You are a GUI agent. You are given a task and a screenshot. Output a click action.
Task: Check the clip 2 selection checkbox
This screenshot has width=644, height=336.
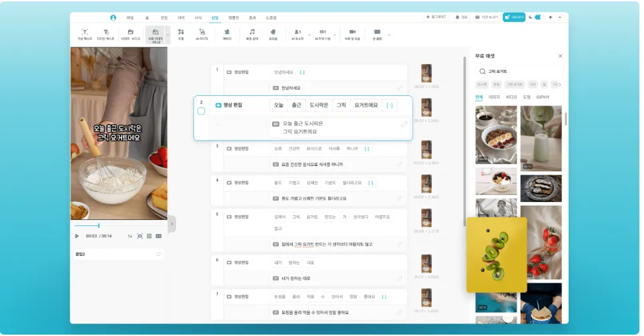click(201, 111)
